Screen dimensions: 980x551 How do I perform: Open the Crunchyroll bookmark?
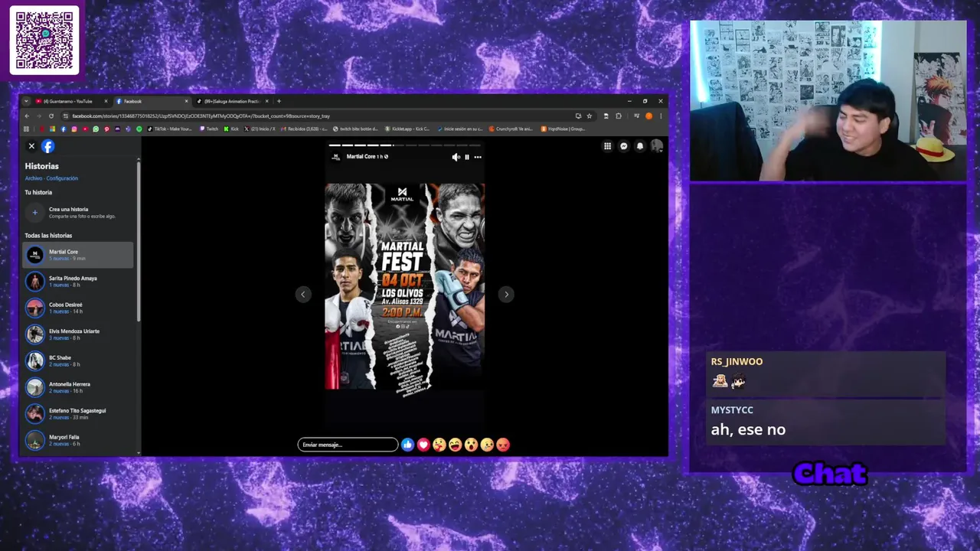[511, 129]
